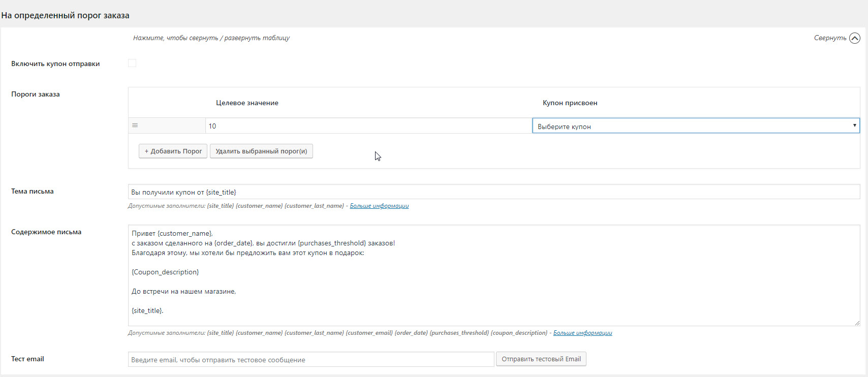868x377 pixels.
Task: Open "Больше информации" link under the subject field
Action: (379, 206)
